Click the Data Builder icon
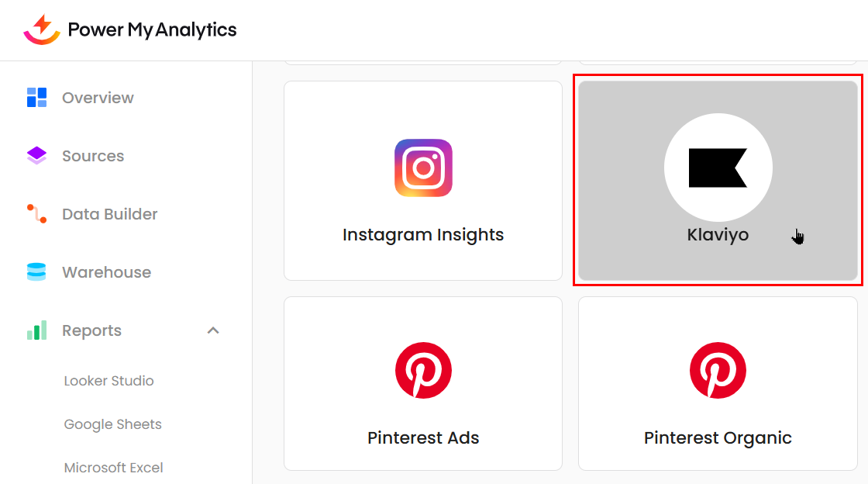The width and height of the screenshot is (868, 484). pos(36,214)
